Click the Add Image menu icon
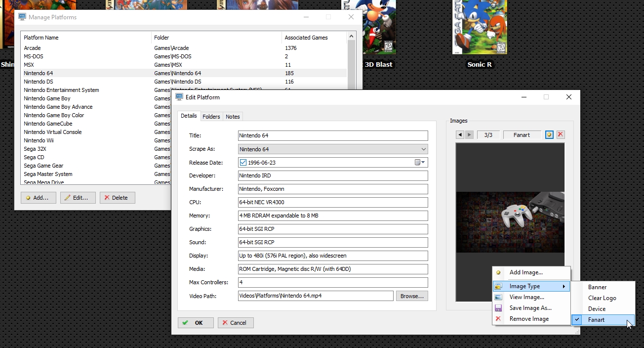Viewport: 644px width, 348px height. (498, 272)
